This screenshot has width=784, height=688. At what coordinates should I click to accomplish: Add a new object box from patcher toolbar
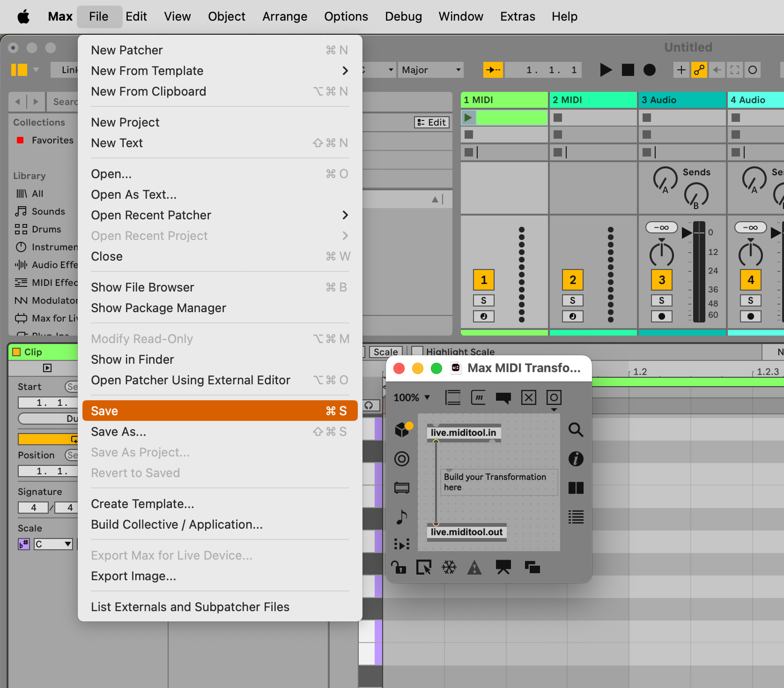[453, 397]
